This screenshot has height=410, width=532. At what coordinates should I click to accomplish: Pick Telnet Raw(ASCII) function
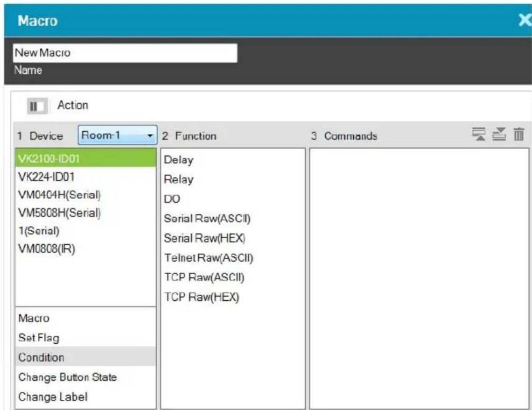pyautogui.click(x=233, y=258)
